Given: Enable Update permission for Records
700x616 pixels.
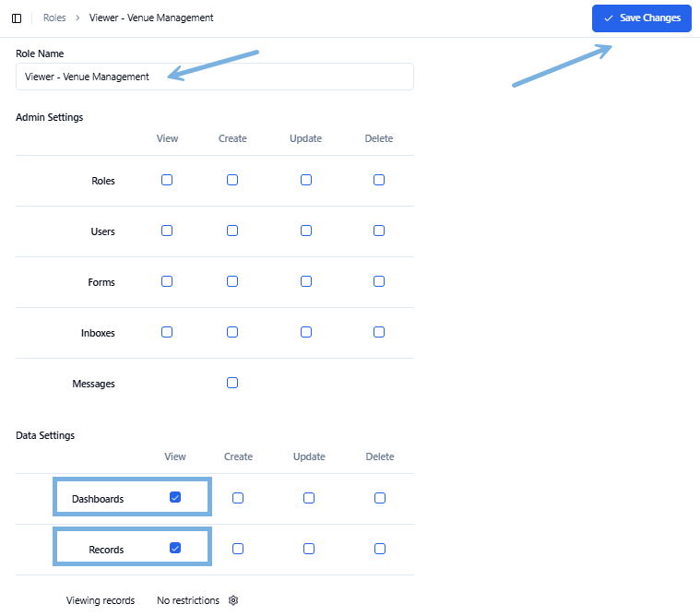Looking at the screenshot, I should point(309,549).
